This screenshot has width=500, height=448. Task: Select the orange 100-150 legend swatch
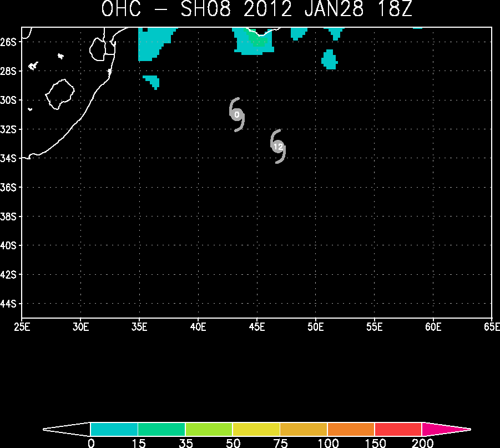click(x=351, y=429)
